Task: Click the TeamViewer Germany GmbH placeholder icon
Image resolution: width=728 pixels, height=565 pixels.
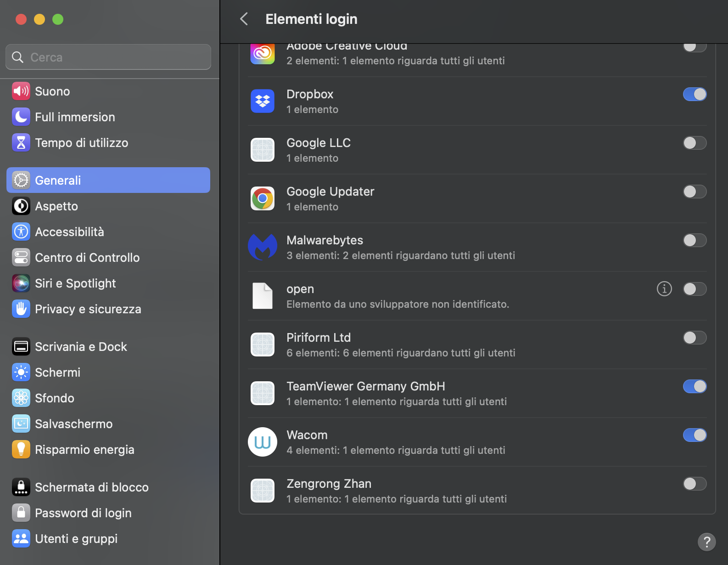Action: click(x=263, y=393)
